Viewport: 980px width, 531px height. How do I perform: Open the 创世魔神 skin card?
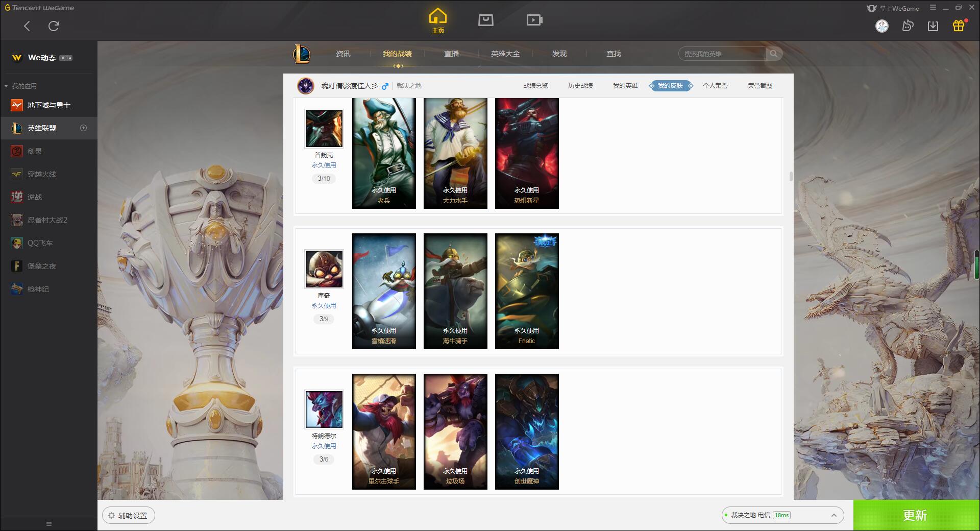click(x=527, y=431)
